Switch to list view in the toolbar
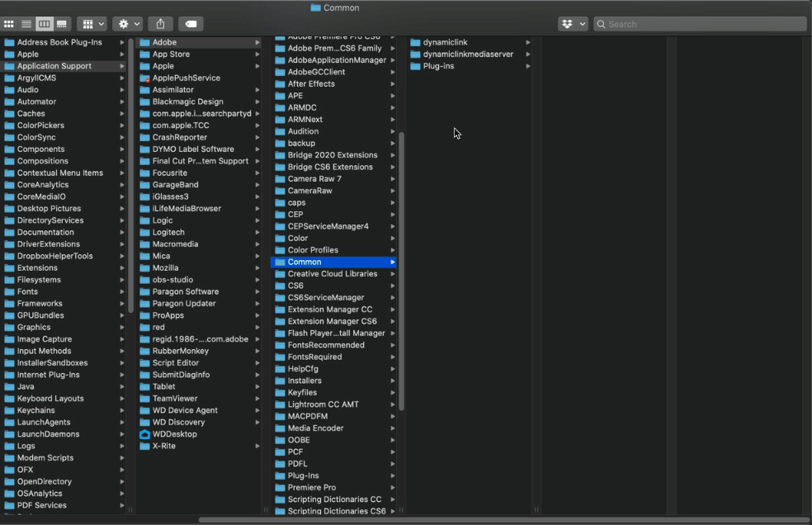The width and height of the screenshot is (812, 525). (x=26, y=23)
